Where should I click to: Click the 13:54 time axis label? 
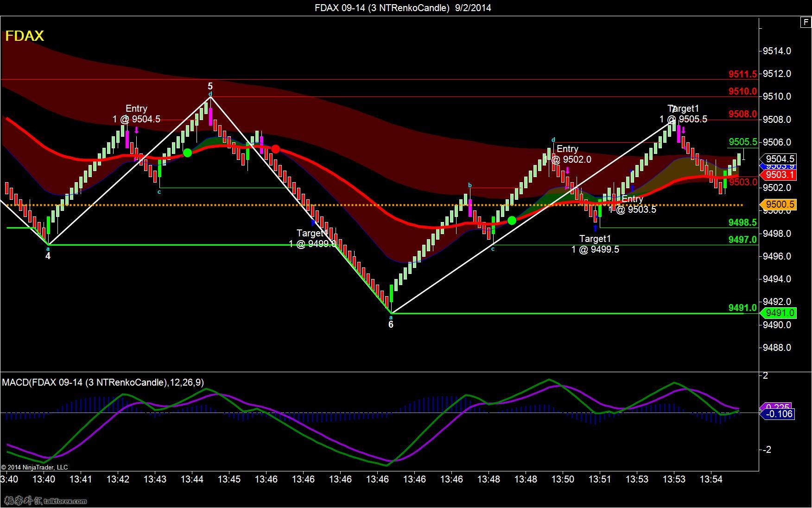pyautogui.click(x=711, y=479)
